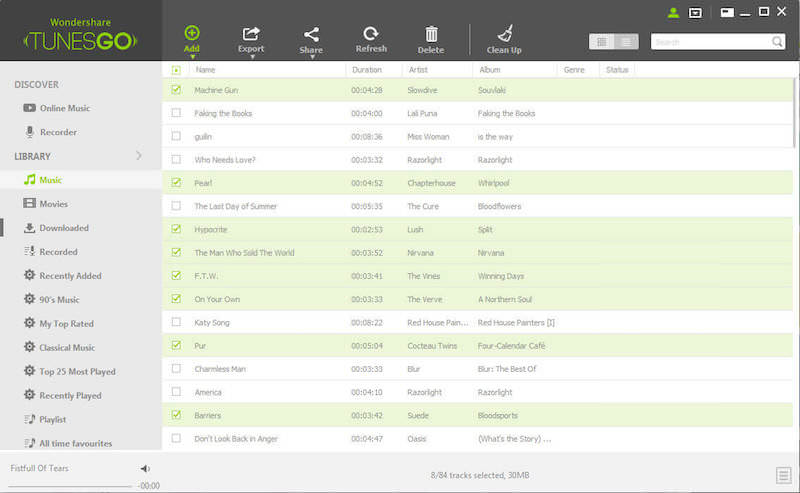This screenshot has height=493, width=800.
Task: Click the track list vertical scrollbar
Action: click(795, 112)
